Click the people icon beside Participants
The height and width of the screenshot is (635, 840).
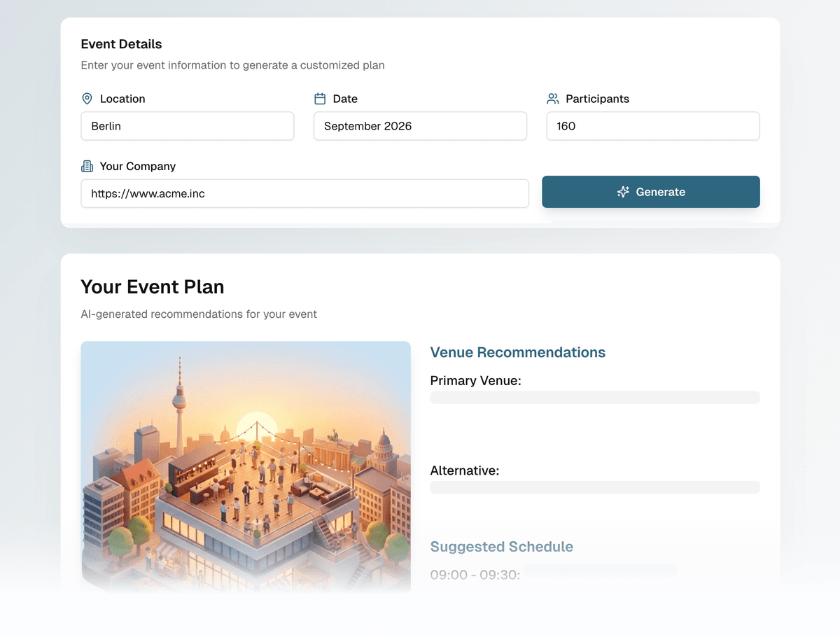[x=553, y=99]
